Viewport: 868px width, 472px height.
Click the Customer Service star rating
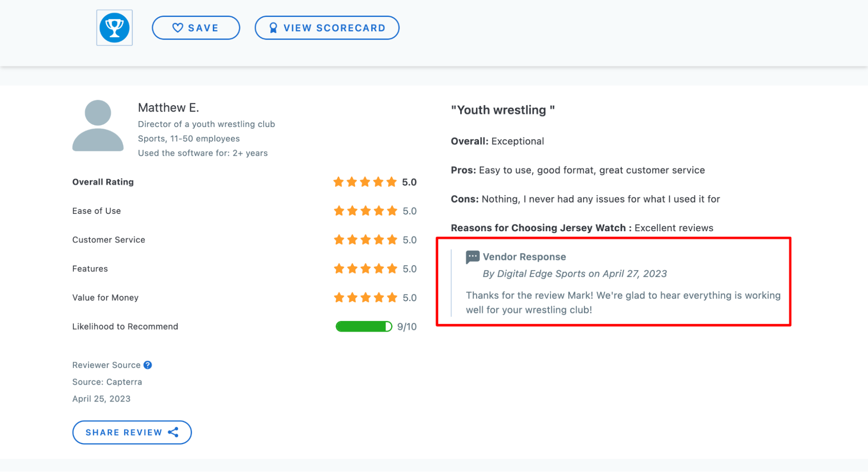point(366,240)
